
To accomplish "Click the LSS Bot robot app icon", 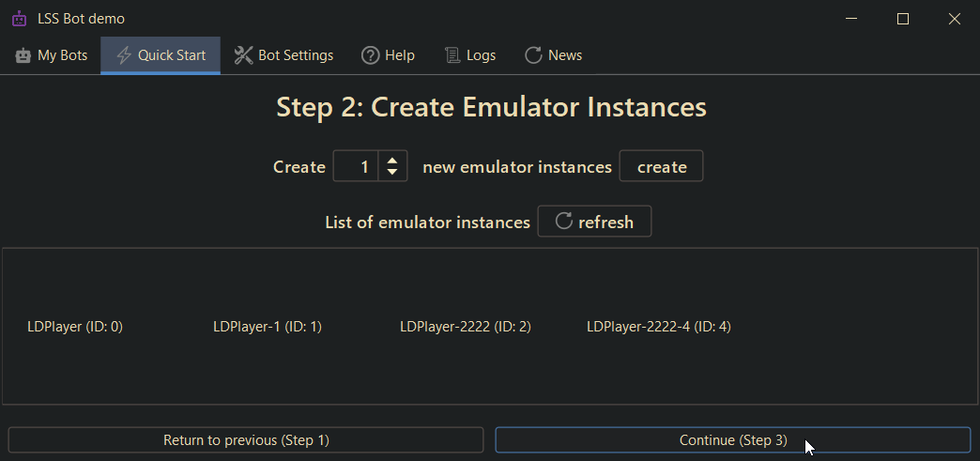I will pos(20,19).
